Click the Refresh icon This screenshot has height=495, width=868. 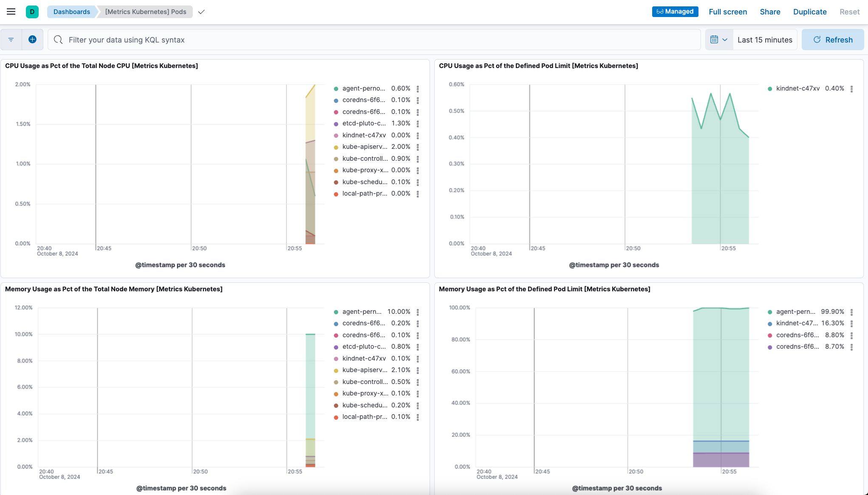pos(817,40)
